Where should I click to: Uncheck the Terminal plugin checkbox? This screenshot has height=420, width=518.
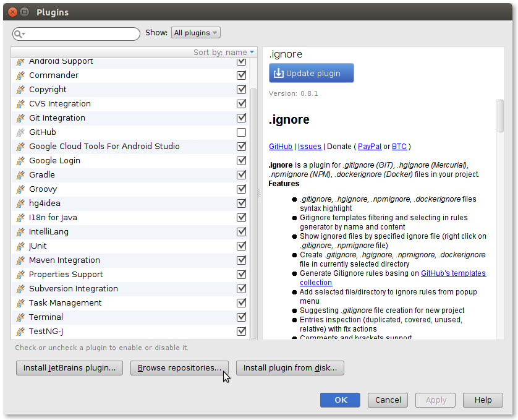coord(242,317)
